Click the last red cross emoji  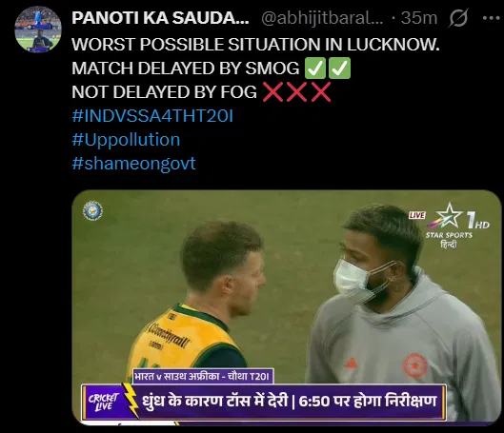point(321,92)
